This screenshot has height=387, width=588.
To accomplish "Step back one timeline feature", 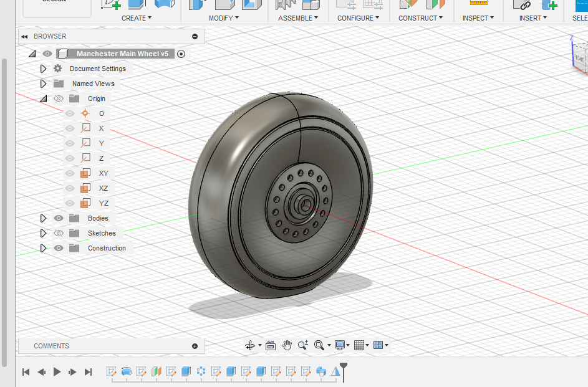I will (x=42, y=371).
